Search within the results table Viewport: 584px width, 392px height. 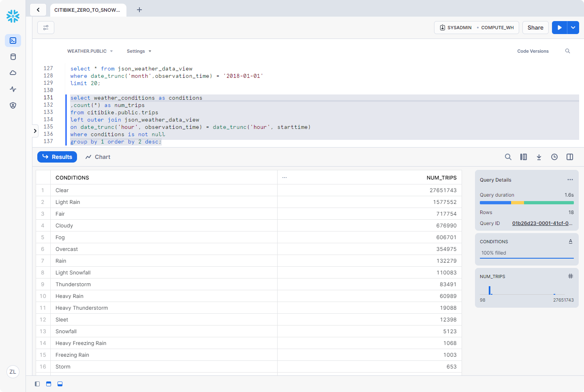point(508,157)
